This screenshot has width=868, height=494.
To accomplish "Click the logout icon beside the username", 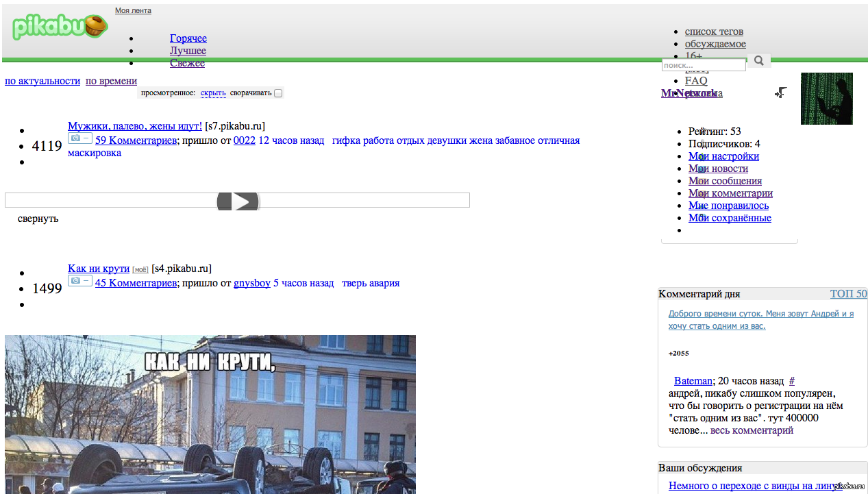I will coord(781,92).
